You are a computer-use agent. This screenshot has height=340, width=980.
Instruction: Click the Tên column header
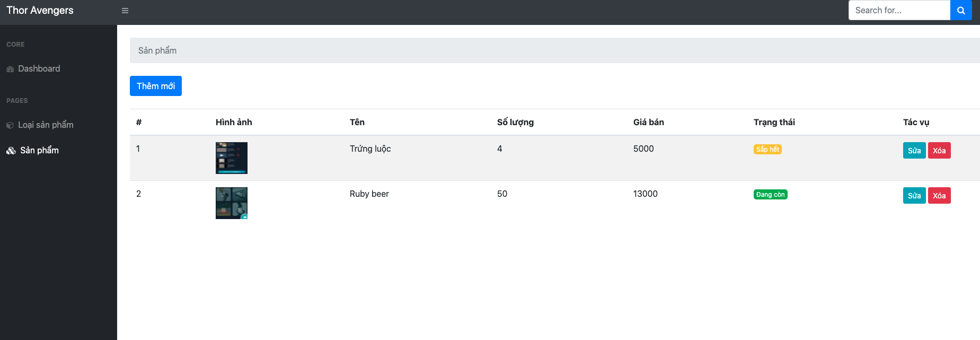pyautogui.click(x=357, y=122)
